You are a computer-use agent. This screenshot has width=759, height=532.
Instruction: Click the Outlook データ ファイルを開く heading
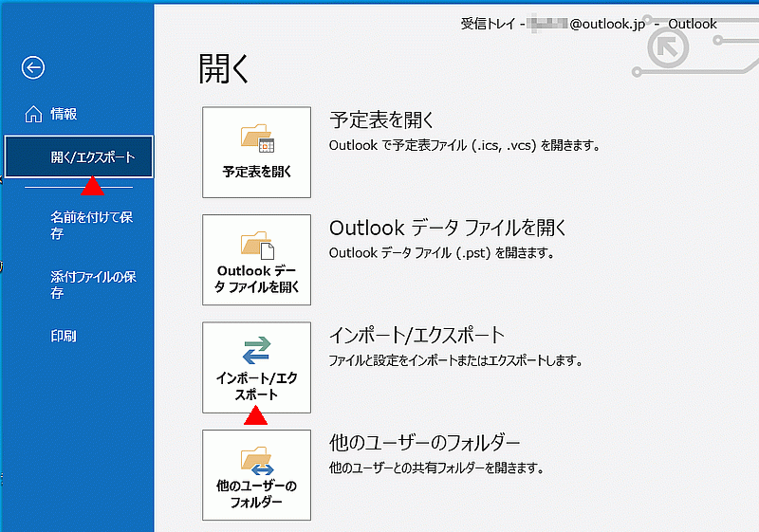point(448,228)
